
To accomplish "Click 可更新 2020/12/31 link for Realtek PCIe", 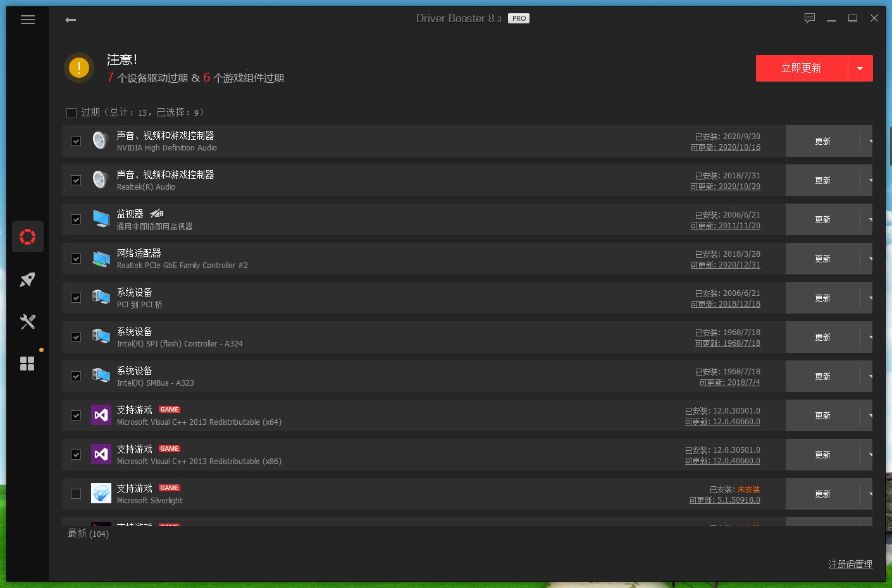I will click(x=726, y=265).
